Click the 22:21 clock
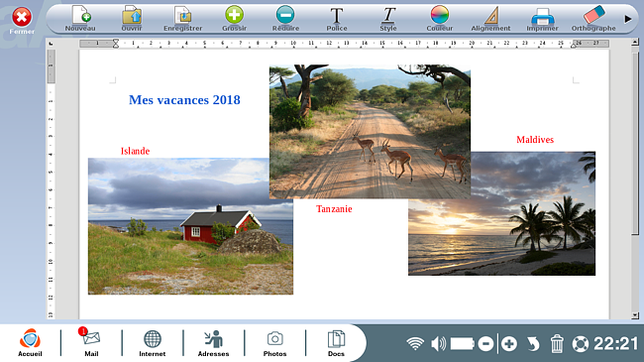This screenshot has width=644, height=362. (x=616, y=343)
